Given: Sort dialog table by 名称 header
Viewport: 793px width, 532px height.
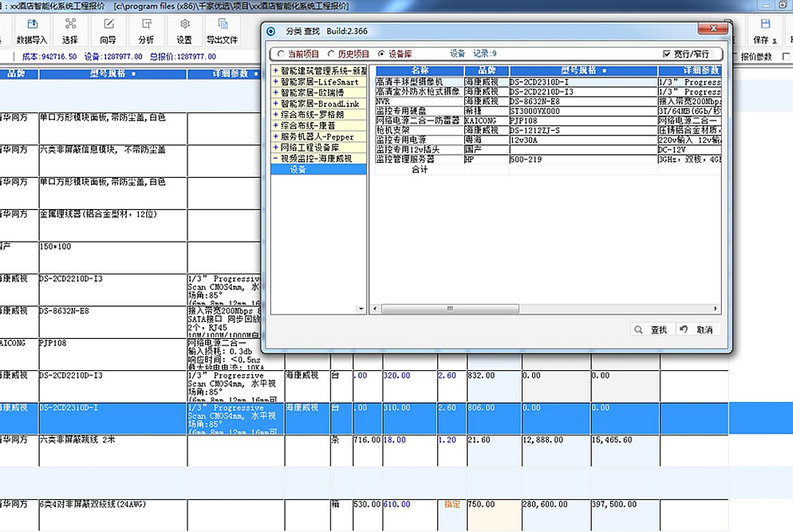Looking at the screenshot, I should tap(420, 70).
